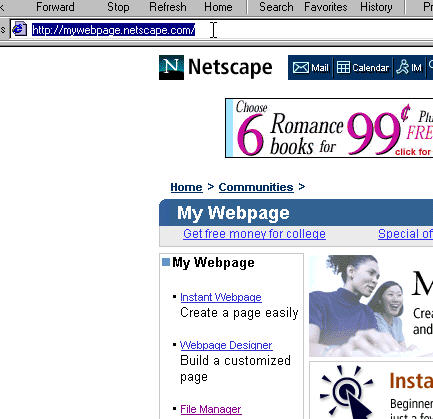Click the Romance books banner ad
Screen dimensions: 433x419
click(x=329, y=128)
